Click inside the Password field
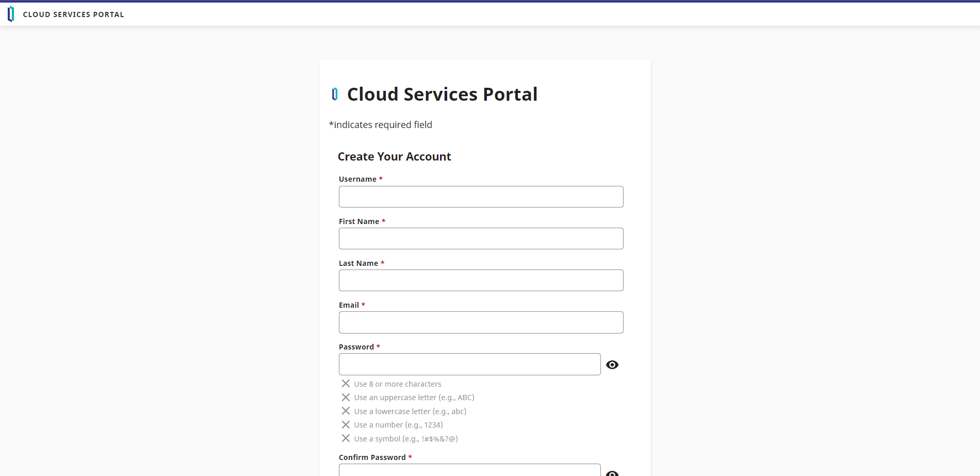 tap(469, 364)
